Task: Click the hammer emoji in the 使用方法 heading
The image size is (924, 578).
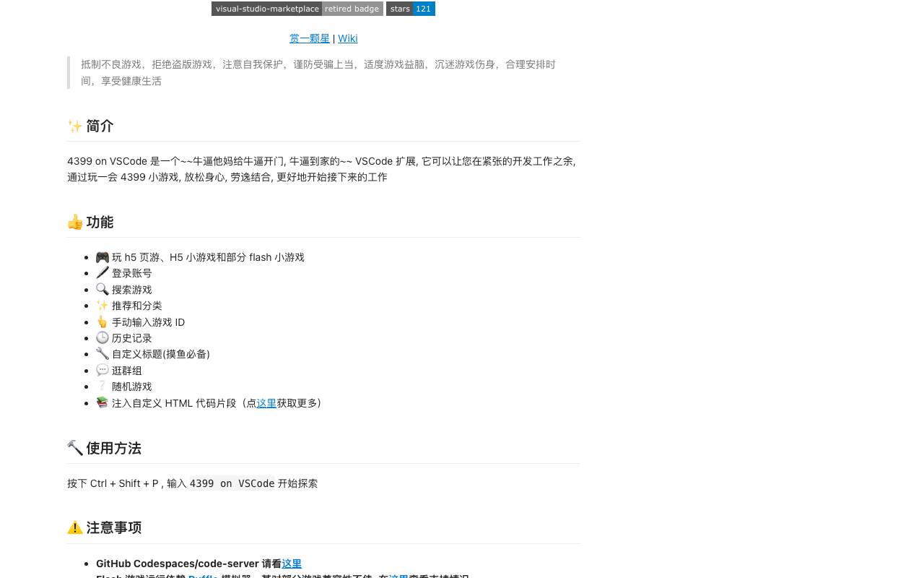Action: coord(75,449)
